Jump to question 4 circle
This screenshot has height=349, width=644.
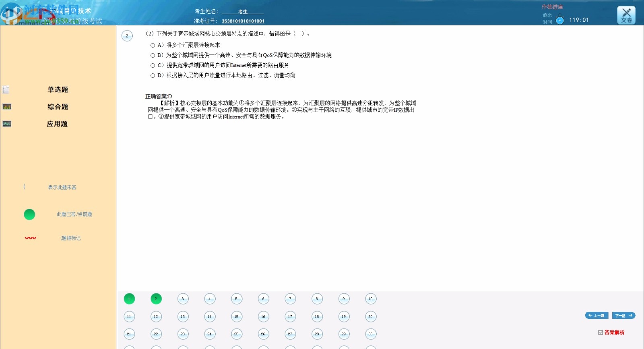pyautogui.click(x=210, y=299)
